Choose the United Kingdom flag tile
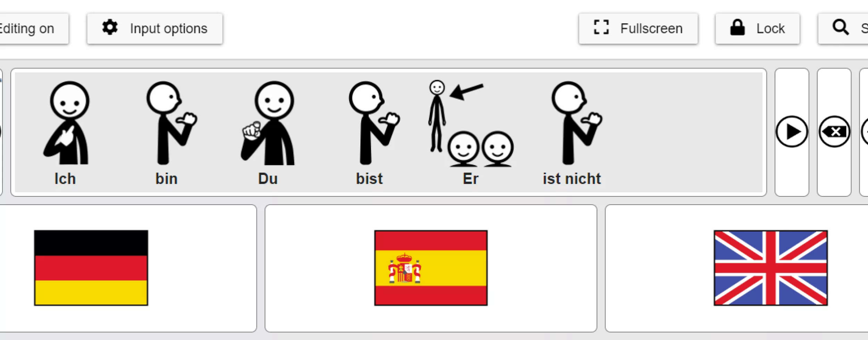The height and width of the screenshot is (340, 868). click(x=736, y=268)
